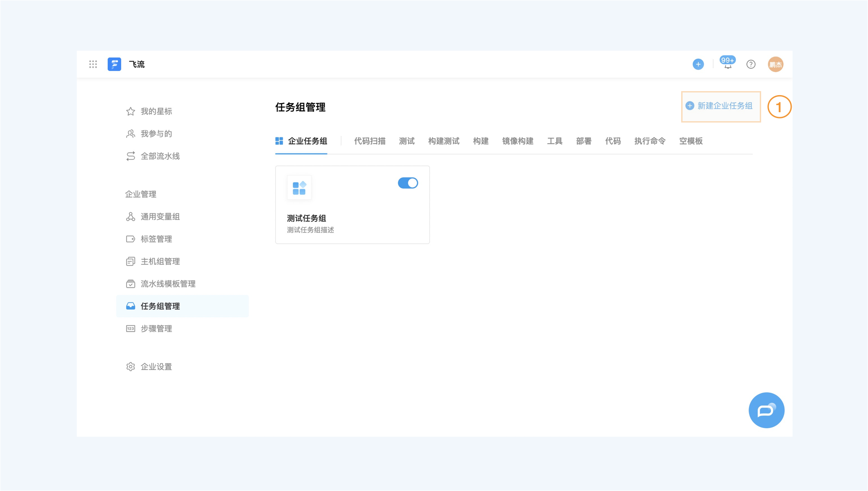Screen dimensions: 868x491
Task: Switch to the 构建 tab
Action: 481,141
